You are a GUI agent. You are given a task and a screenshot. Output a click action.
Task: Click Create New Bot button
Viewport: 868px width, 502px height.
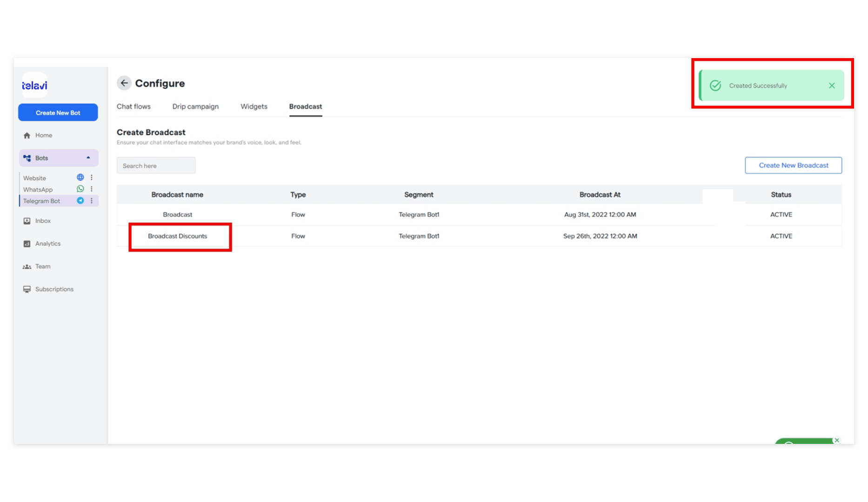tap(58, 112)
